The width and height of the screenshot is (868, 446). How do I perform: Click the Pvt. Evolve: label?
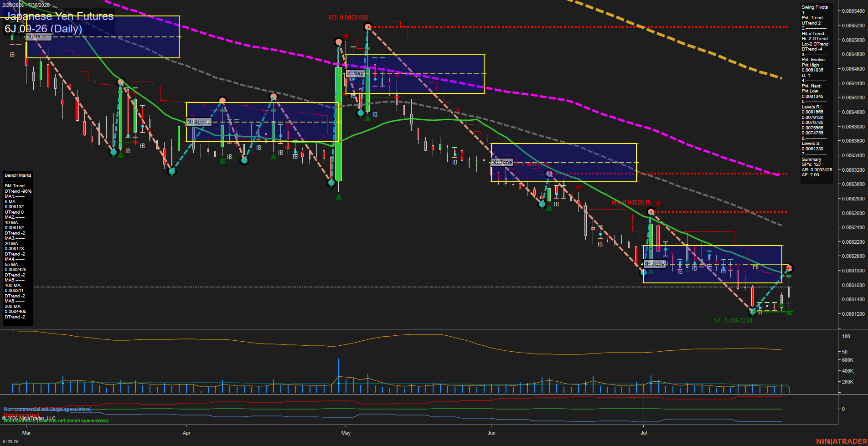pyautogui.click(x=814, y=60)
